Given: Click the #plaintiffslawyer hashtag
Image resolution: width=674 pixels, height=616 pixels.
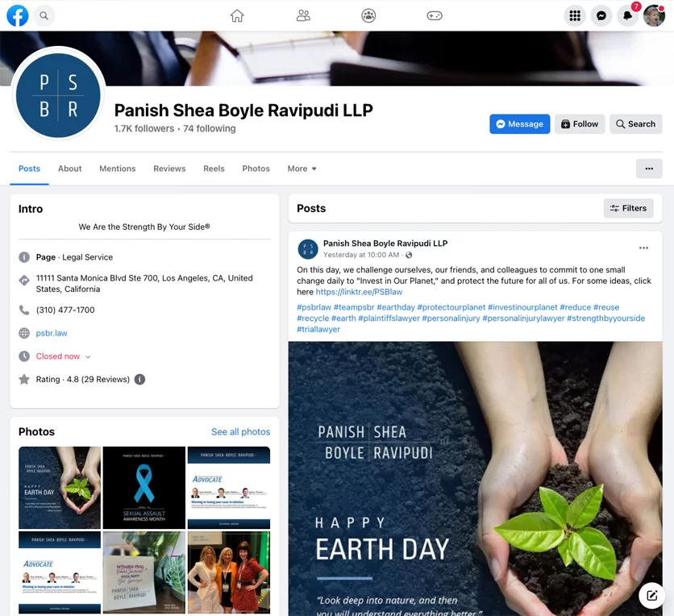Looking at the screenshot, I should (389, 318).
